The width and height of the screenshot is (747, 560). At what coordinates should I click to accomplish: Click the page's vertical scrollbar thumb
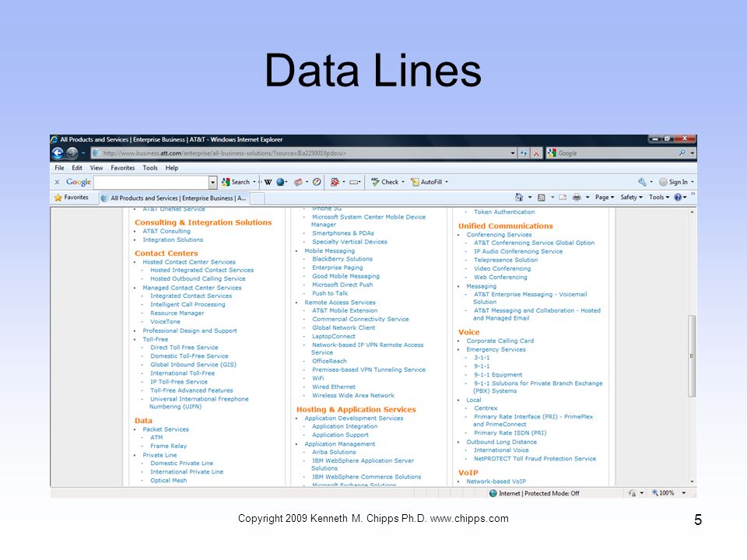(692, 355)
